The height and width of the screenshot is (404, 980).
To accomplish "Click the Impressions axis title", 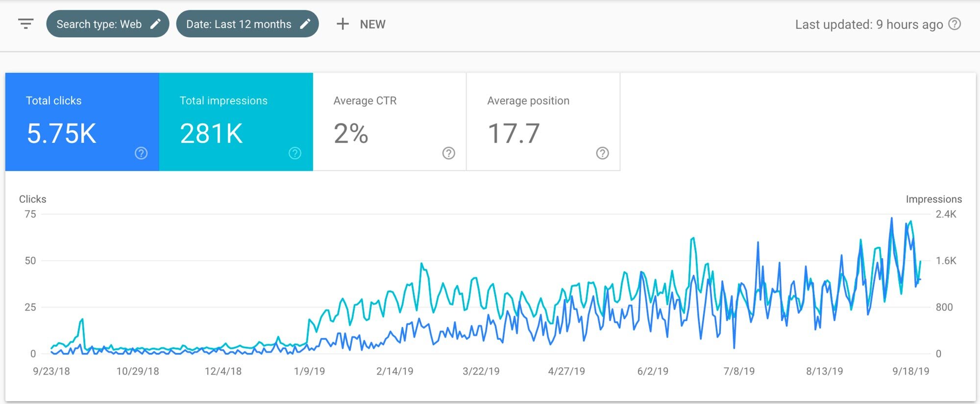I will (x=934, y=199).
